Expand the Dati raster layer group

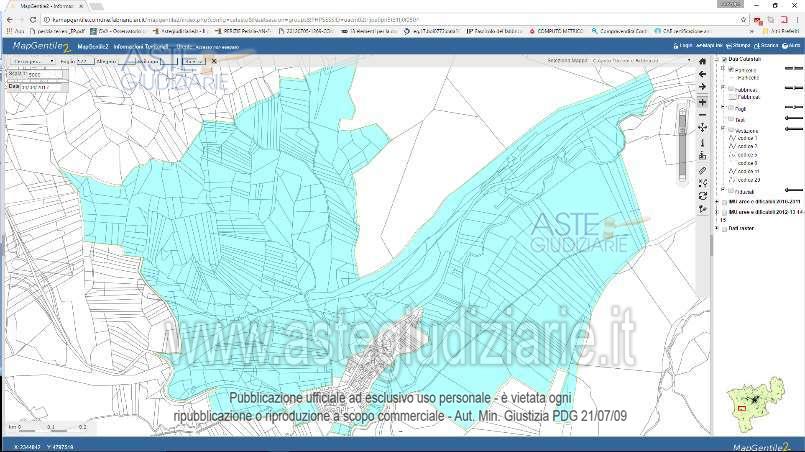coord(717,228)
